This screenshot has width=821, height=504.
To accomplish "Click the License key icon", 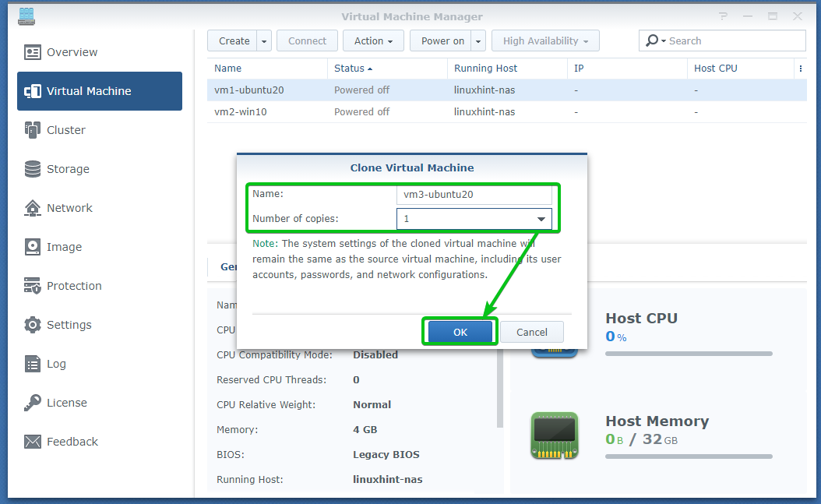I will pos(33,403).
